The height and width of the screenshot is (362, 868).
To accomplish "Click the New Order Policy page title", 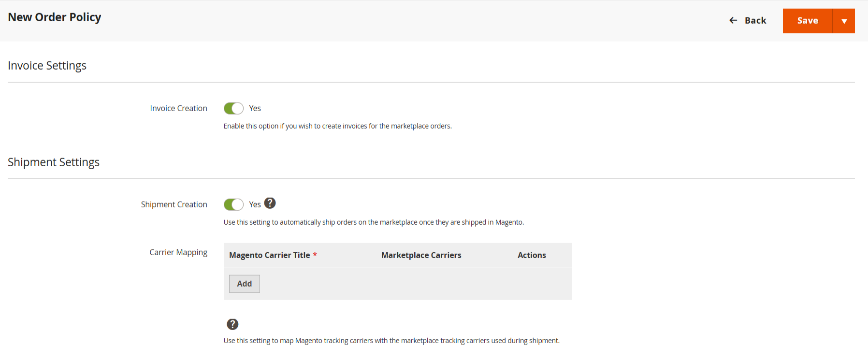I will tap(55, 17).
